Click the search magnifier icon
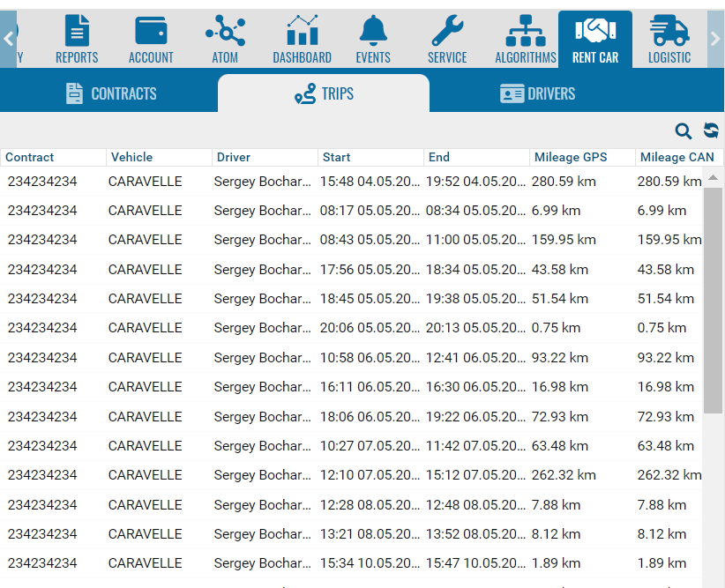This screenshot has height=588, width=725. pos(684,131)
